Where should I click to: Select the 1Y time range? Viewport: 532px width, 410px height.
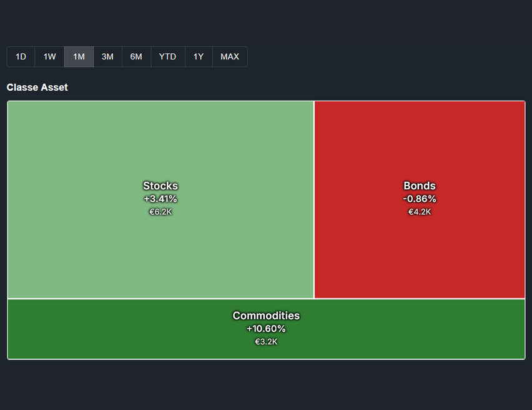198,56
